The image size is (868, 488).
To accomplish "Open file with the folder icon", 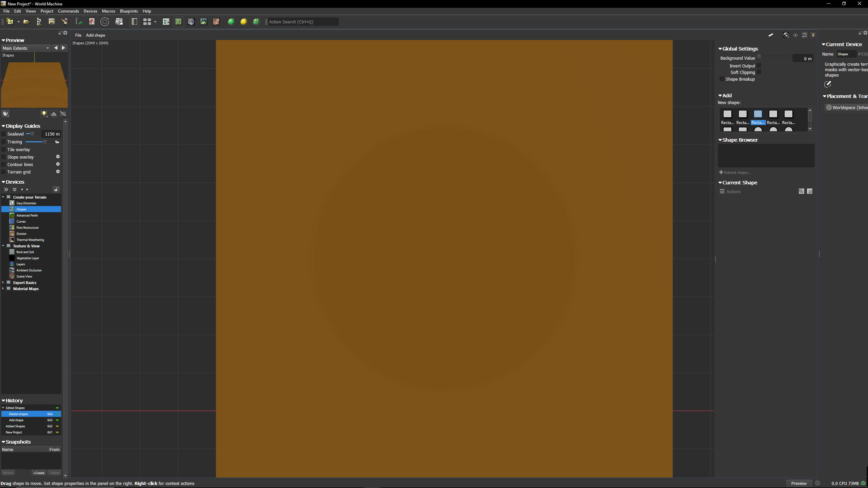I will click(x=26, y=22).
